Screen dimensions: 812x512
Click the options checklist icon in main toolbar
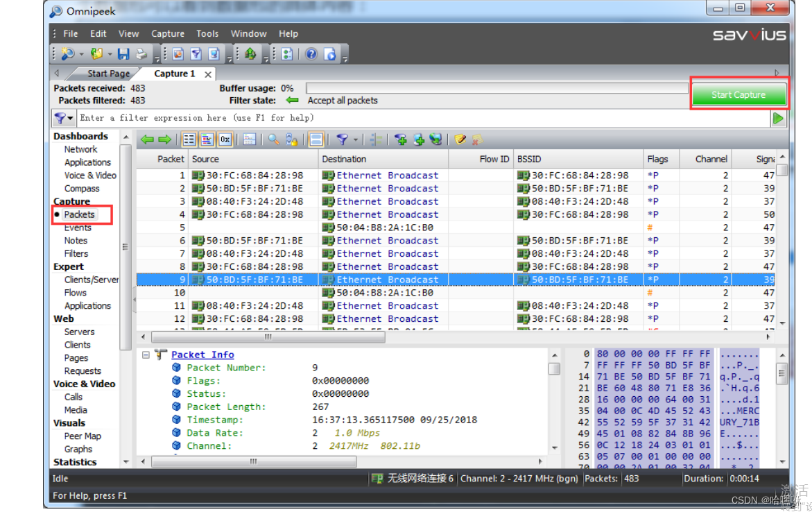point(287,54)
